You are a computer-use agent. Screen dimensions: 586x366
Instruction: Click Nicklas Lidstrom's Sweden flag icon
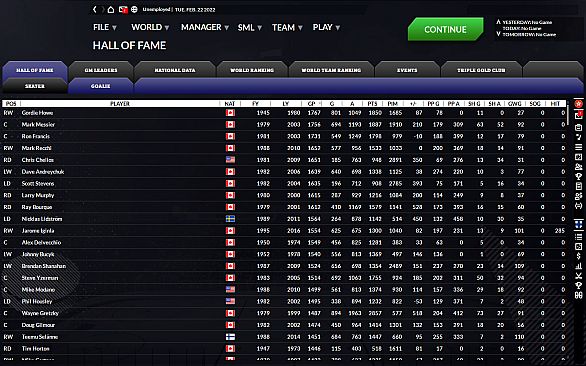point(230,219)
